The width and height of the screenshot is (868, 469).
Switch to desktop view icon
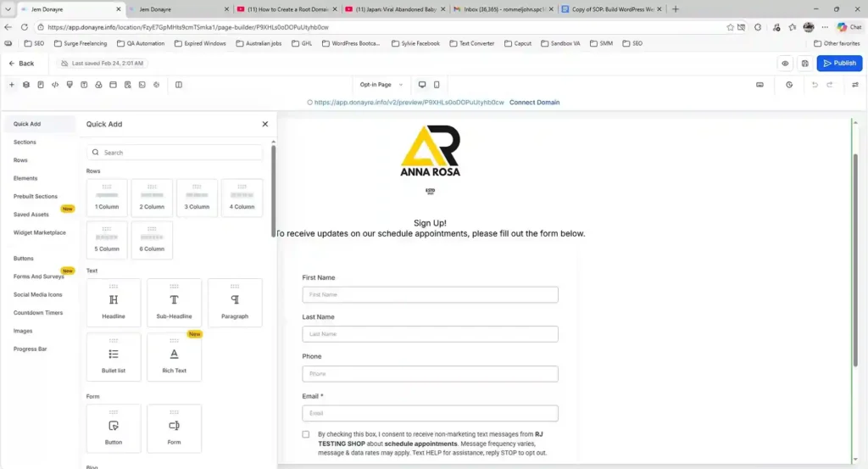pyautogui.click(x=422, y=85)
